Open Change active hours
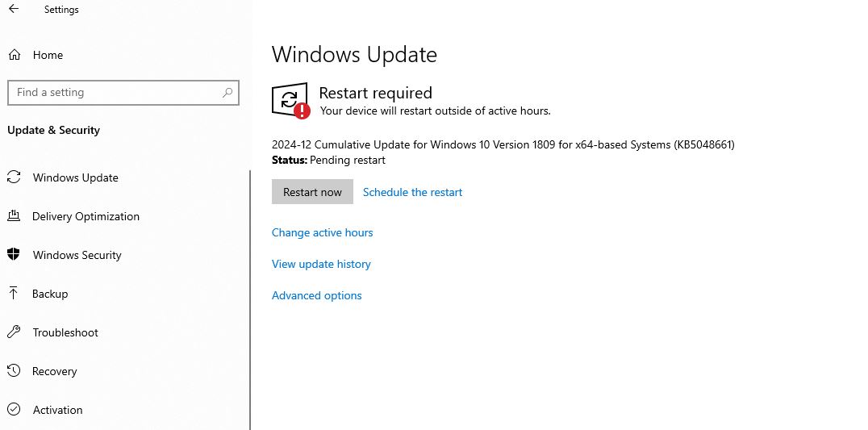The height and width of the screenshot is (430, 868). coord(322,232)
